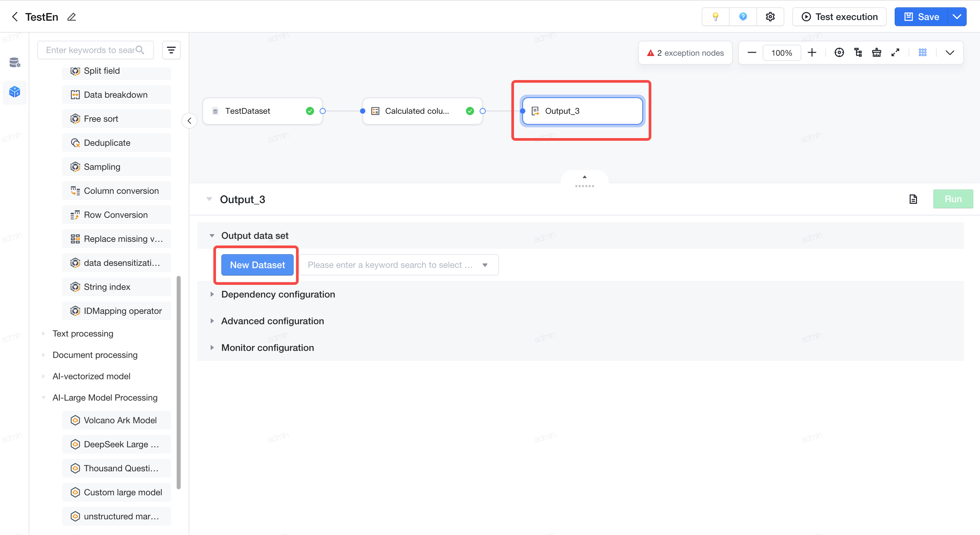
Task: Open the settings gear icon
Action: pos(770,17)
